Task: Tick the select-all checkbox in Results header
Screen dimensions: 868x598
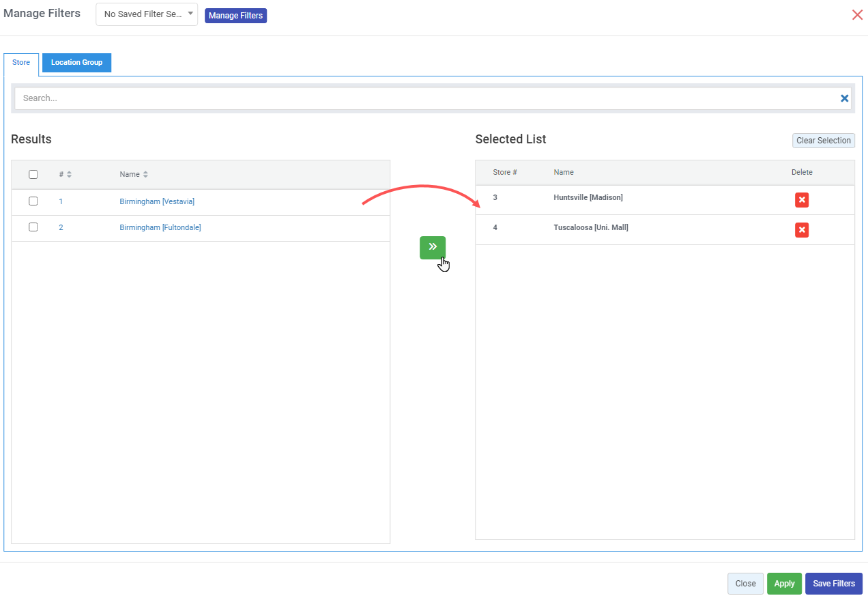Action: pyautogui.click(x=33, y=175)
